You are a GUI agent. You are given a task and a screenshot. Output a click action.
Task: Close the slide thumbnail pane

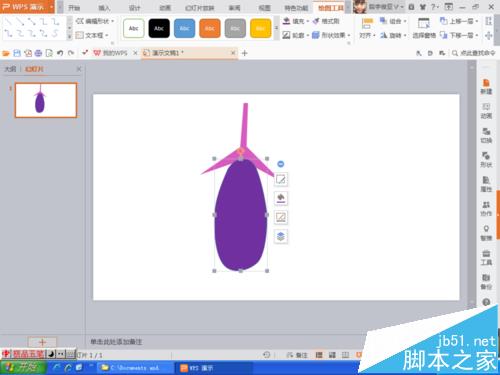tap(79, 69)
